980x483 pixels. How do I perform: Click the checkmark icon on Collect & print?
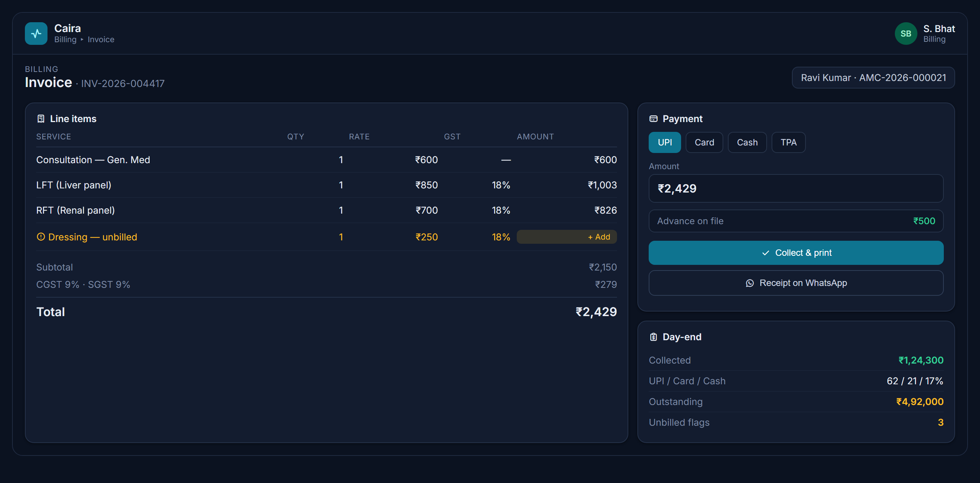coord(766,253)
